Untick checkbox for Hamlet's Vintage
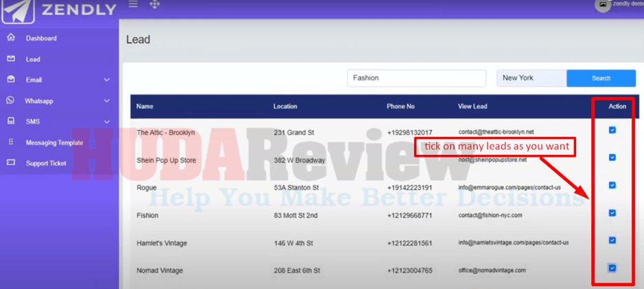The height and width of the screenshot is (289, 644). tap(612, 240)
